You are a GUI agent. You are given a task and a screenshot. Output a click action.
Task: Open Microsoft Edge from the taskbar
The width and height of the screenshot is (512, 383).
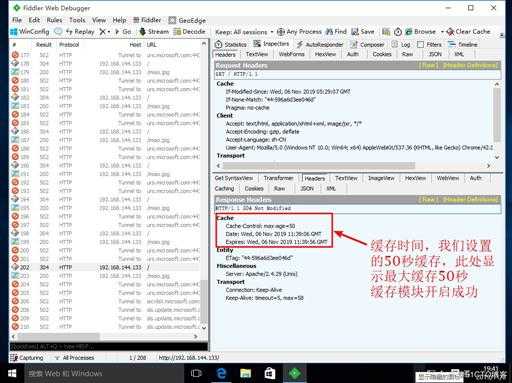point(221,373)
